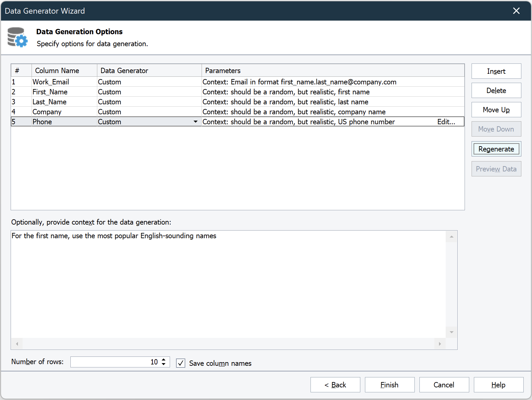Decrease the number of rows with down arrow

[x=164, y=364]
